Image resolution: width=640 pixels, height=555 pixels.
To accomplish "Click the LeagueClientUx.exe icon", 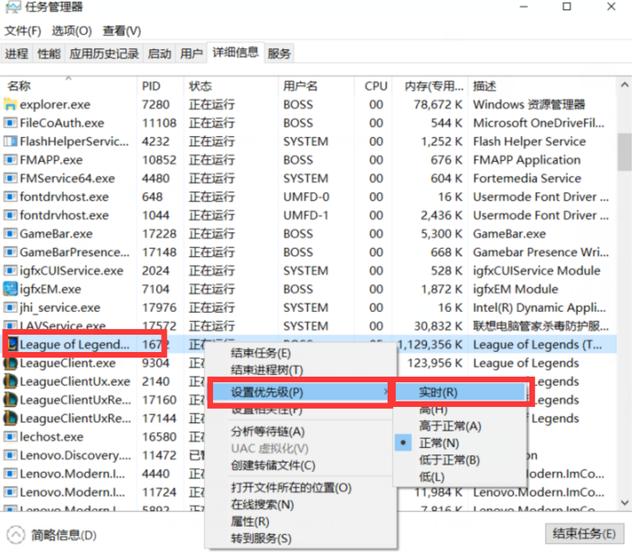I will pyautogui.click(x=11, y=382).
